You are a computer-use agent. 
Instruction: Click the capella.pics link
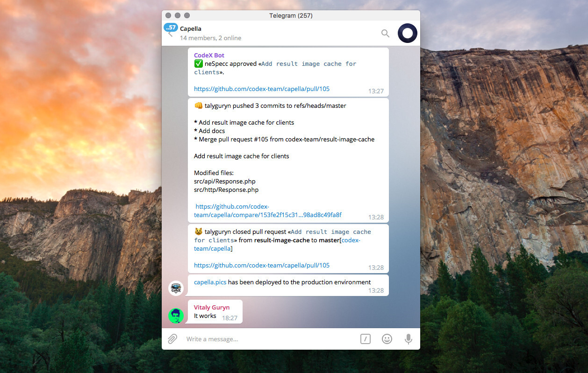[x=210, y=282]
